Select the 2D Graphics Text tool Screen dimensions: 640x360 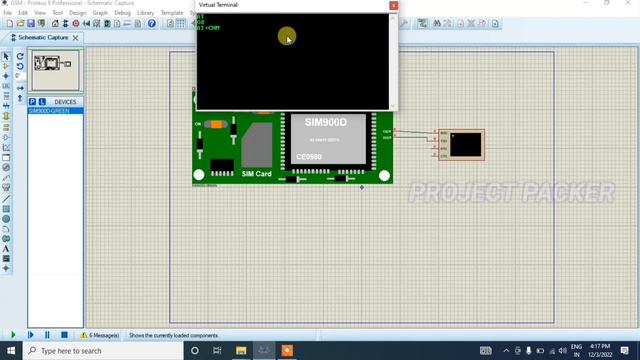tap(6, 249)
